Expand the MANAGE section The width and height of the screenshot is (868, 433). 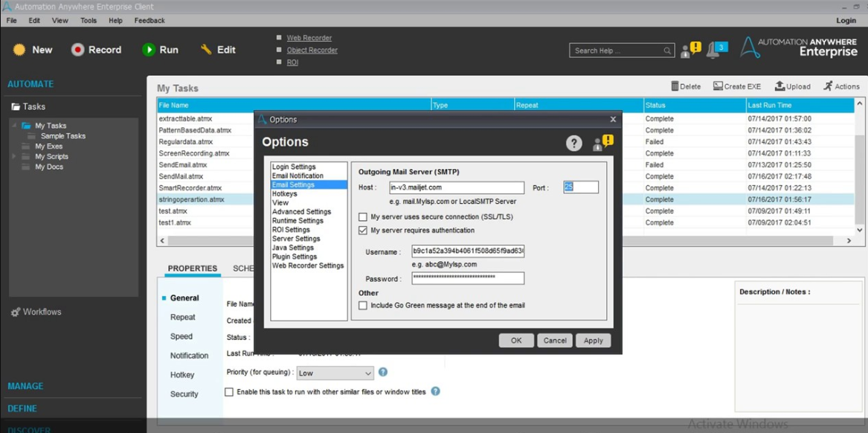(x=25, y=386)
